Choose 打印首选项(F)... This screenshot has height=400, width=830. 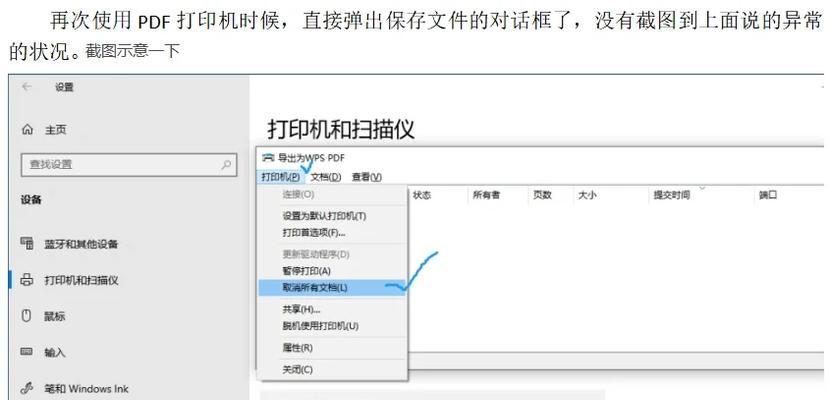click(x=314, y=233)
